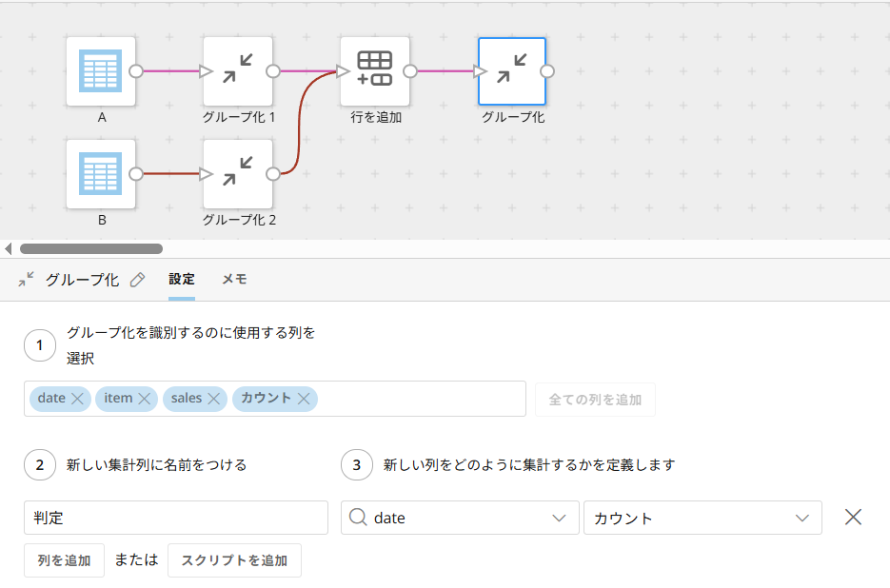The height and width of the screenshot is (588, 890).
Task: Remove the date column tag
Action: click(77, 399)
